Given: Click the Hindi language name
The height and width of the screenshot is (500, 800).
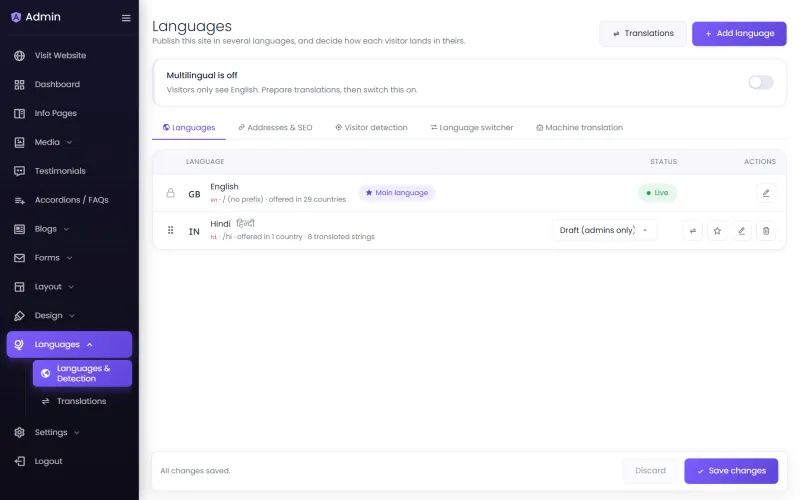Looking at the screenshot, I should pyautogui.click(x=220, y=224).
